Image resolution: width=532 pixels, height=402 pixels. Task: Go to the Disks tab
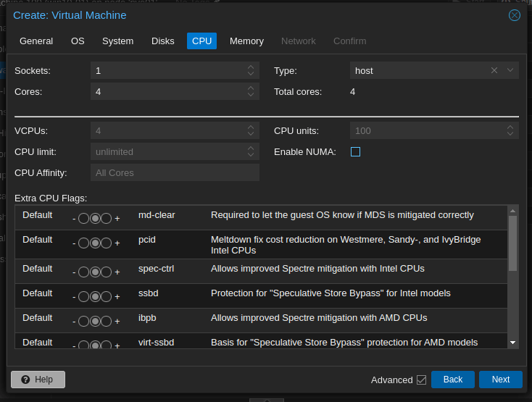[x=163, y=41]
